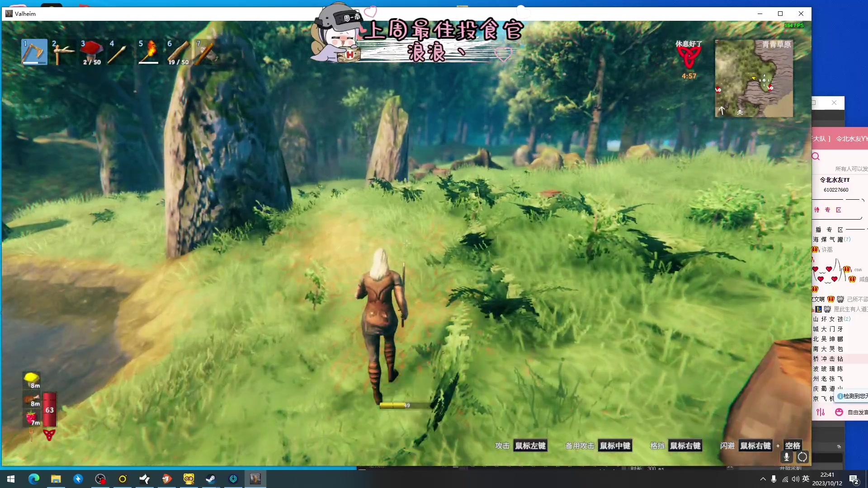Click the attack left-mouse key hint
The width and height of the screenshot is (868, 488).
pos(530,446)
